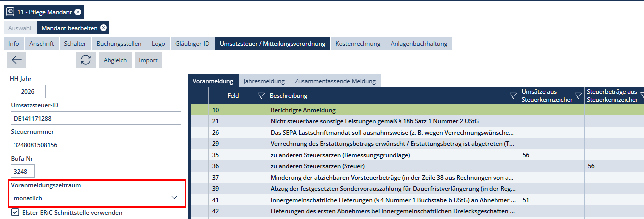Go to the Gläubiger-ID tab
This screenshot has width=644, height=219.
tap(192, 44)
